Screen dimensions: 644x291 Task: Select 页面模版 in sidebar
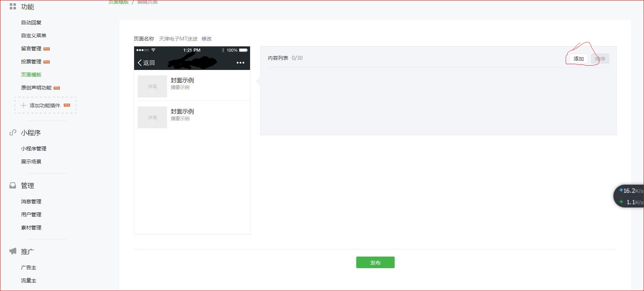[31, 75]
